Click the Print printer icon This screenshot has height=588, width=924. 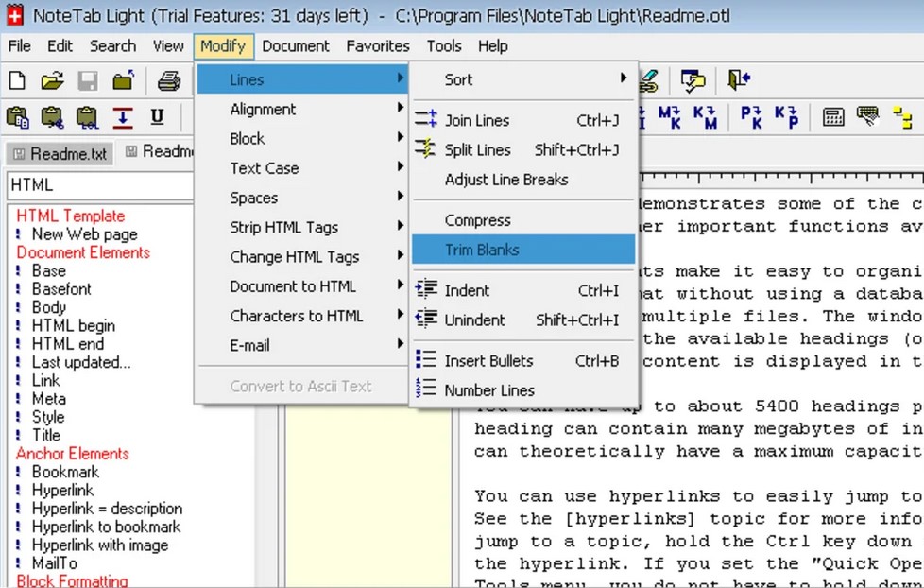[x=168, y=80]
